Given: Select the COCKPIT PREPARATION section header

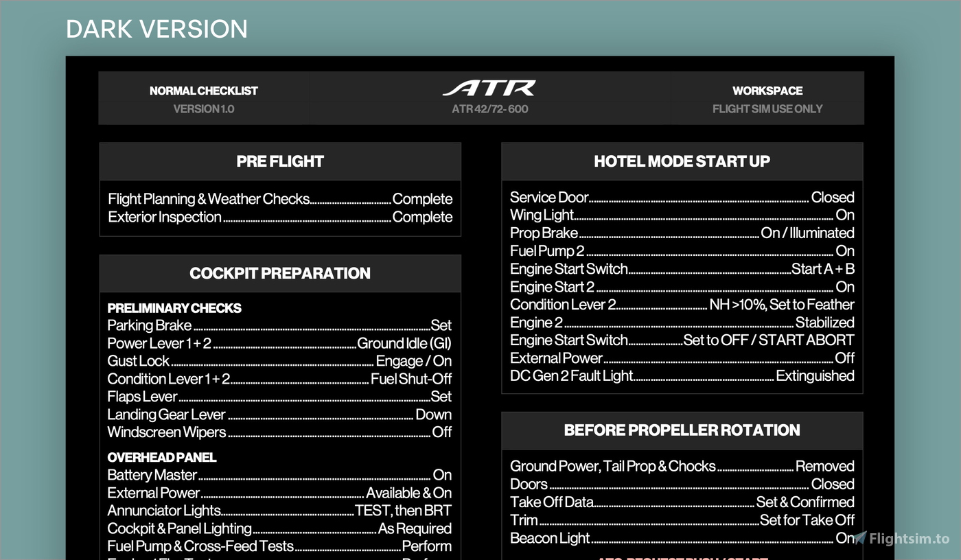Looking at the screenshot, I should (x=280, y=273).
